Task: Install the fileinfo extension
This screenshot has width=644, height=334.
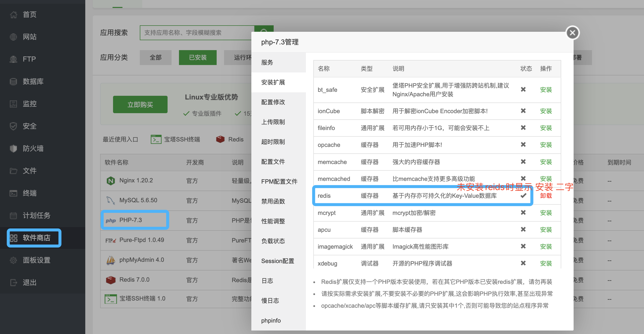Action: coord(546,128)
